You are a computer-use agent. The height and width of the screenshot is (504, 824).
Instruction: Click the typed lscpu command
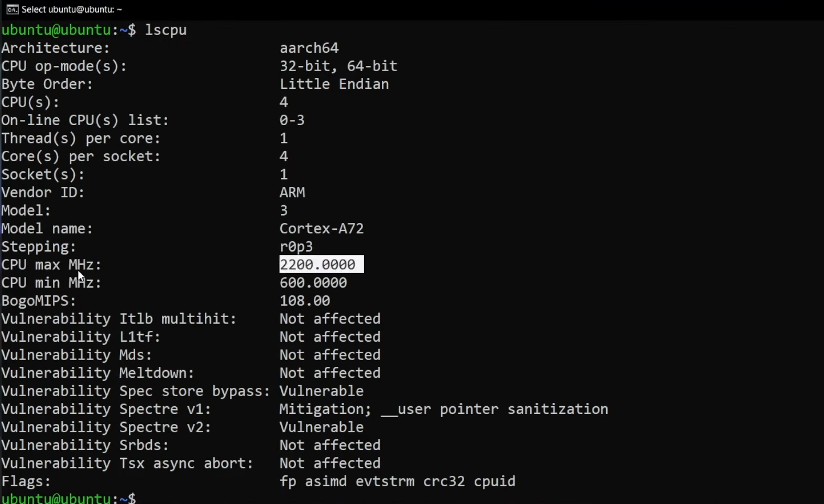click(166, 30)
